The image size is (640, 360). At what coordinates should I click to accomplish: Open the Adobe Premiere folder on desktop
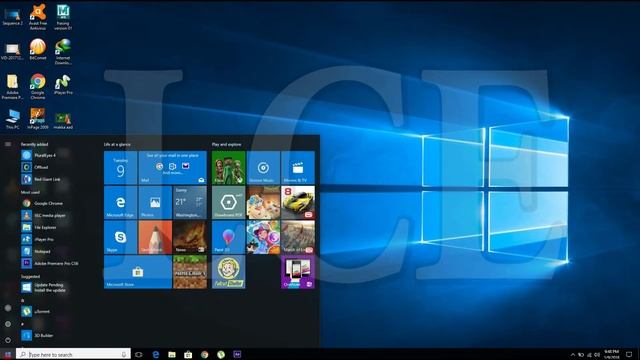(x=12, y=87)
